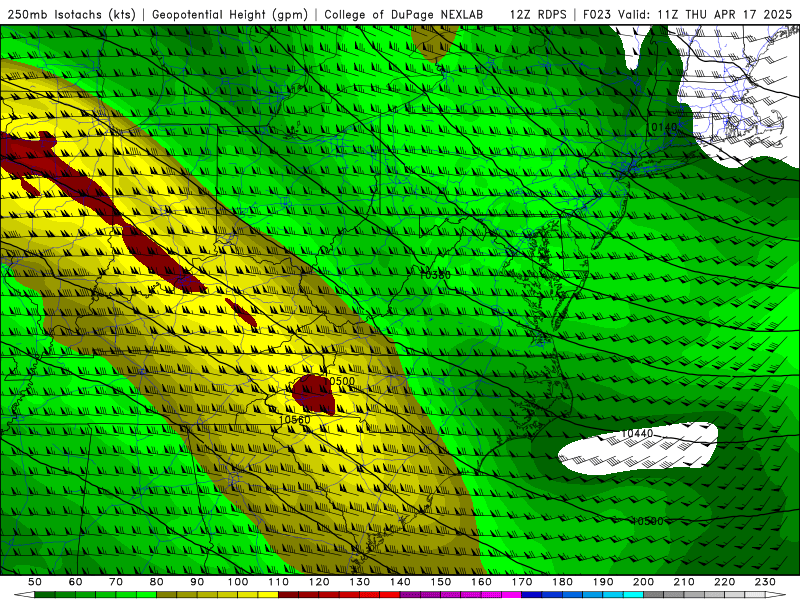Click the 'College of DuPage NEXLAB' text
Image resolution: width=800 pixels, height=600 pixels.
404,14
